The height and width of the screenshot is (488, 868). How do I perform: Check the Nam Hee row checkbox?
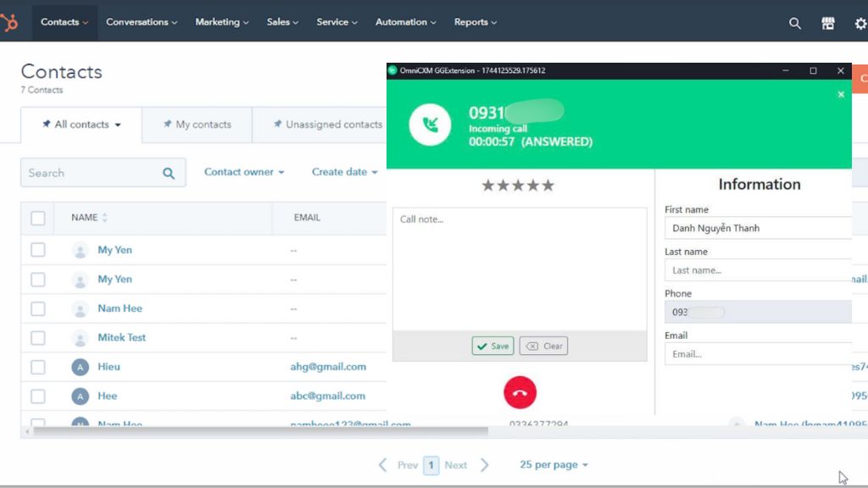(x=37, y=308)
